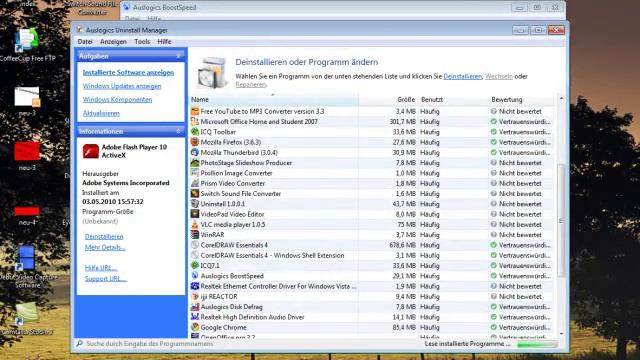Click the program list scrollbar down arrow
The height and width of the screenshot is (360, 640).
coord(561,334)
